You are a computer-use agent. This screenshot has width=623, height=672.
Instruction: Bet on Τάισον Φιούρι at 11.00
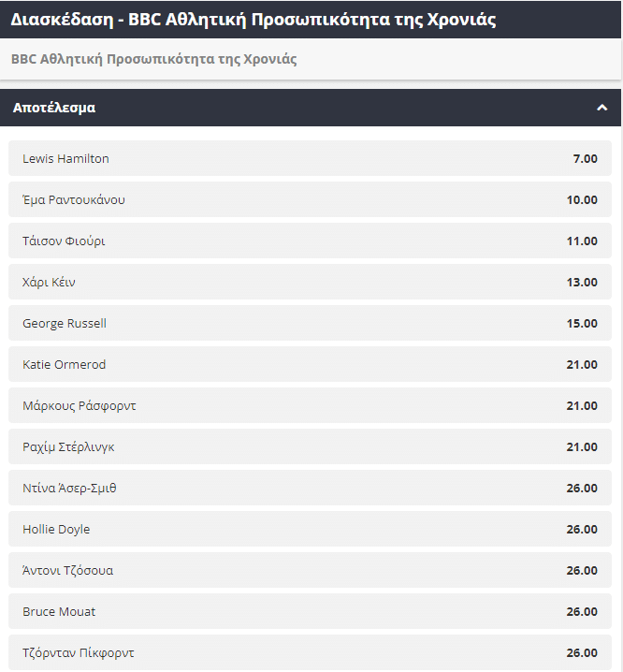tap(310, 241)
